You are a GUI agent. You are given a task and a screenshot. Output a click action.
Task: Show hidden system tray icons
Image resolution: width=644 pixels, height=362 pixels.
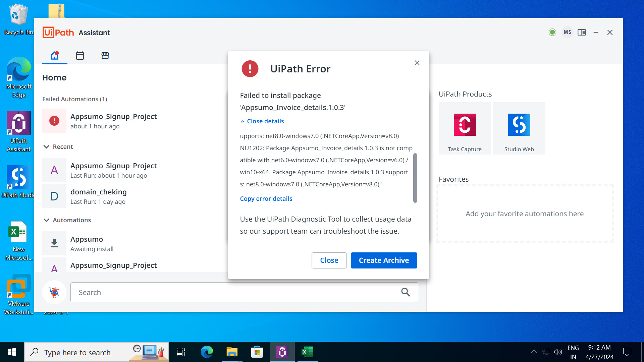click(534, 352)
